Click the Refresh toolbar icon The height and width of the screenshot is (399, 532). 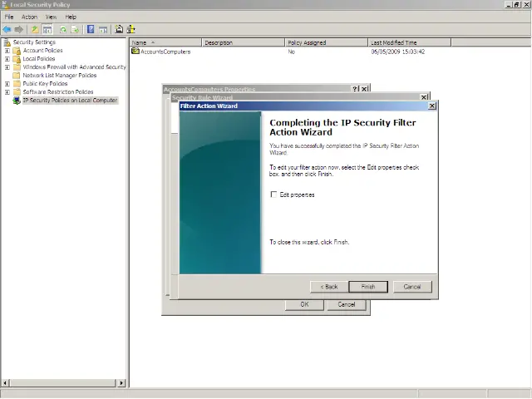(62, 29)
